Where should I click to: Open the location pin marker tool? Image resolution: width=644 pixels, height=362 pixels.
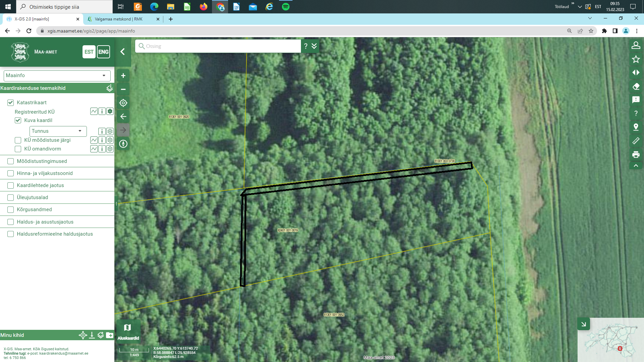[636, 127]
